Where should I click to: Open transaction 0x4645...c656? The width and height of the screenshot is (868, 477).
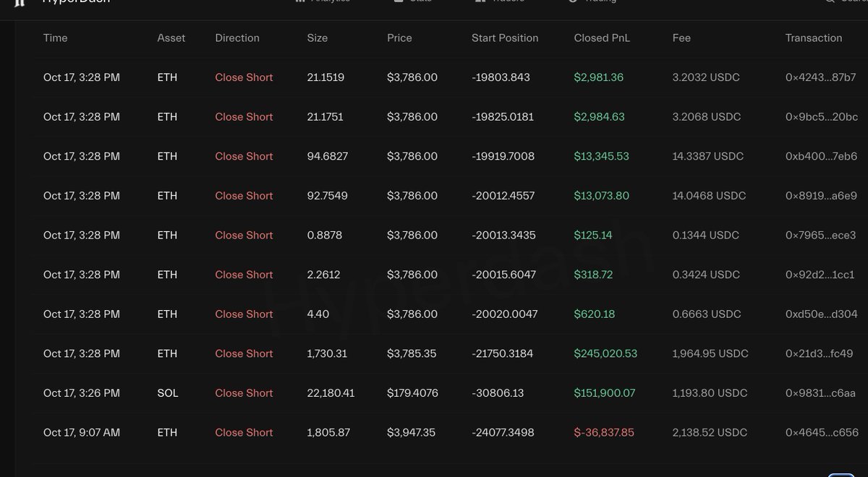[822, 432]
